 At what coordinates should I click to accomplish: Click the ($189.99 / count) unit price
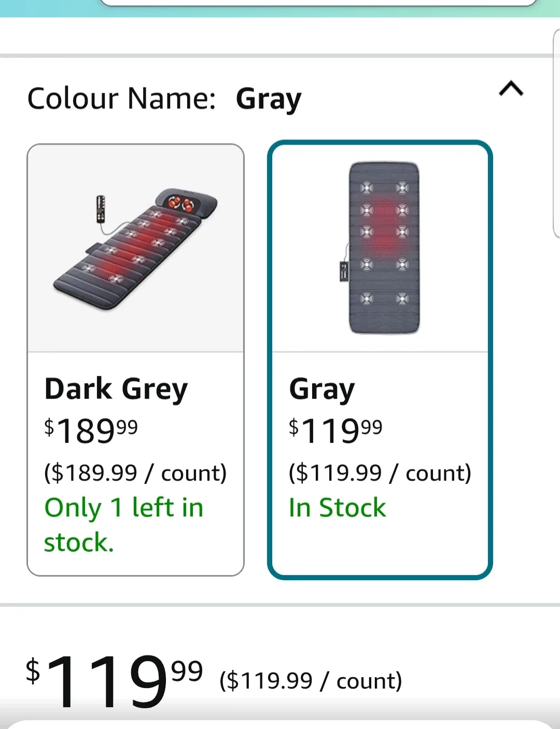[x=135, y=473]
